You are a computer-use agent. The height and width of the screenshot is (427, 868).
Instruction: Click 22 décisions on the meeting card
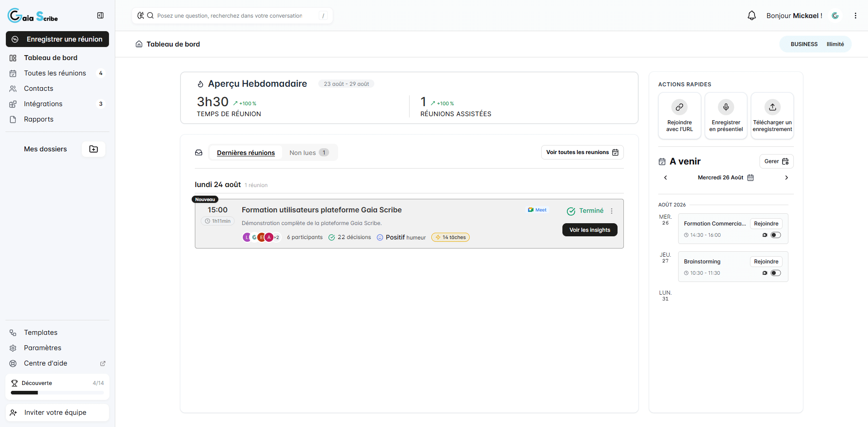349,237
